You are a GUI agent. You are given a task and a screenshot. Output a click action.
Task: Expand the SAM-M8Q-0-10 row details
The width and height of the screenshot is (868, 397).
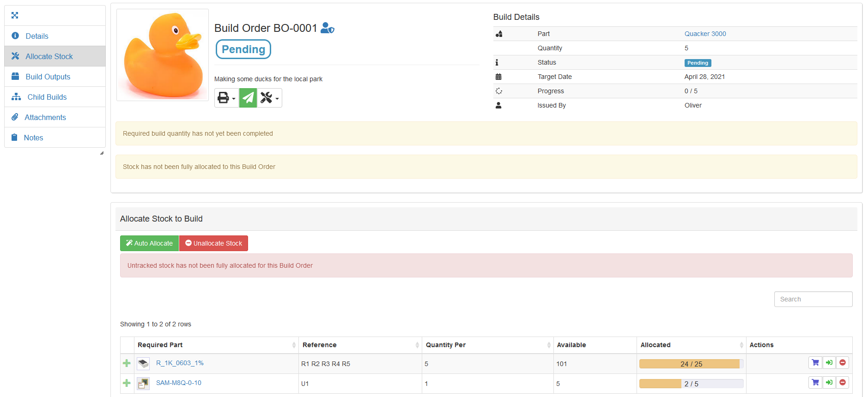[x=127, y=383]
